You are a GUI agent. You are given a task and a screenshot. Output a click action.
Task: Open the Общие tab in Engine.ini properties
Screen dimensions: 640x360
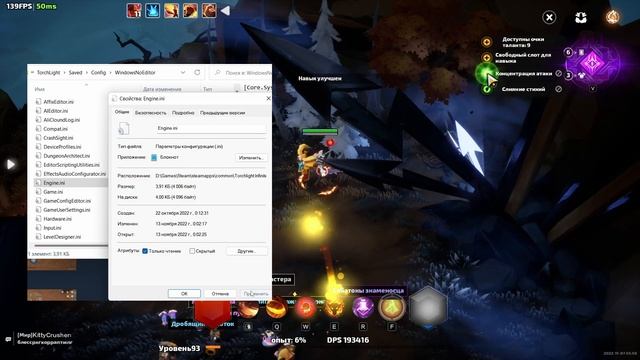(x=122, y=112)
